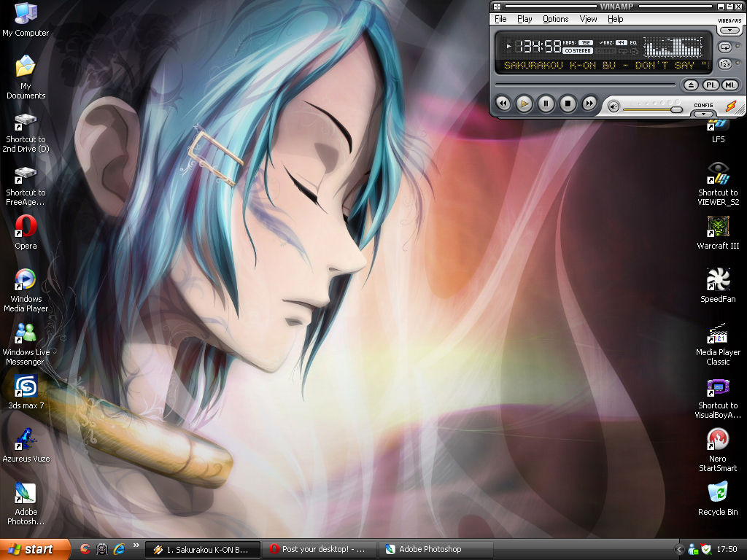Expand hidden quick launch items chevron
Viewport: 747px width, 560px height.
pos(136,545)
